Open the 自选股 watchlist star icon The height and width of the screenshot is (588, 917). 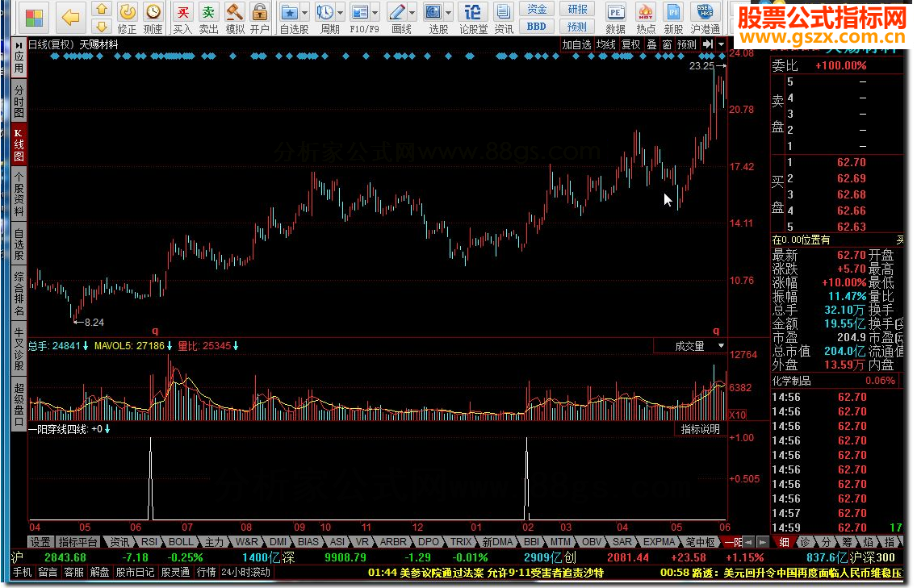(290, 12)
